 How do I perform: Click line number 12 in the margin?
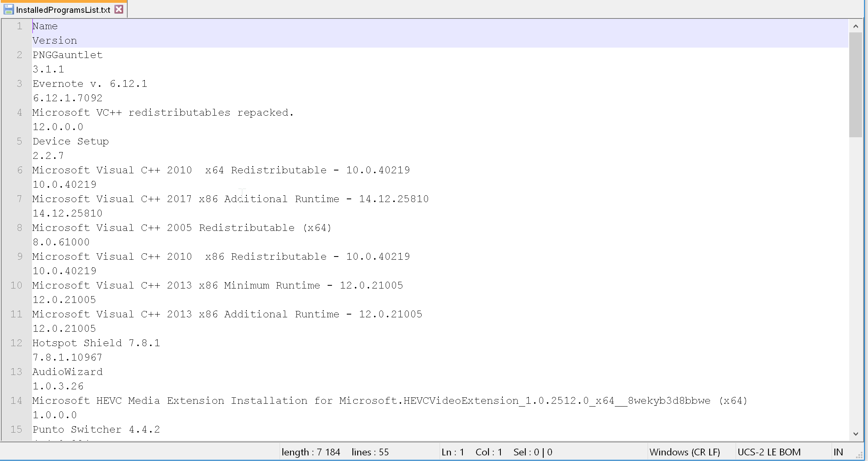tap(16, 343)
